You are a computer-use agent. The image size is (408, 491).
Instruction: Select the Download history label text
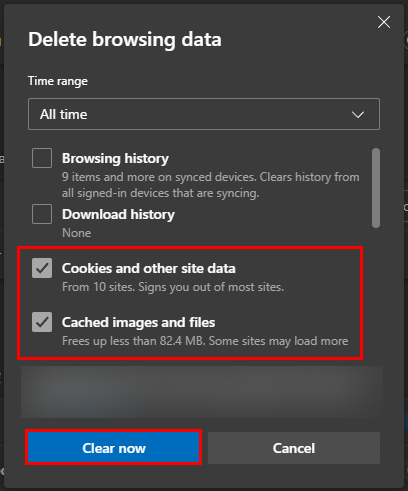(x=118, y=214)
